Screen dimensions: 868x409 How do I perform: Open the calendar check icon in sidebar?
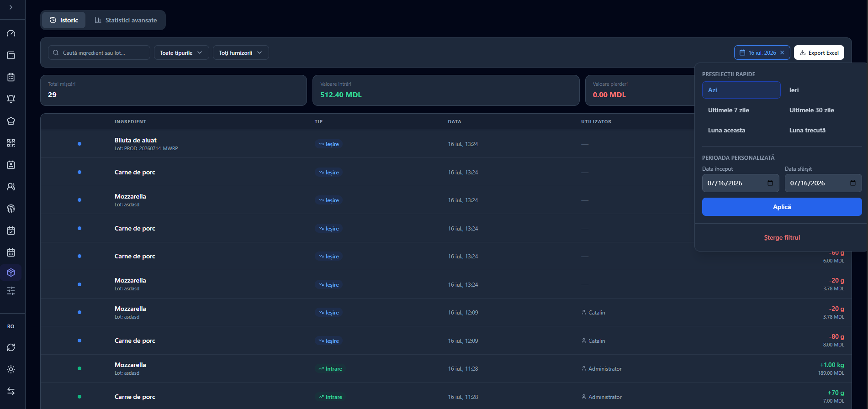[11, 231]
